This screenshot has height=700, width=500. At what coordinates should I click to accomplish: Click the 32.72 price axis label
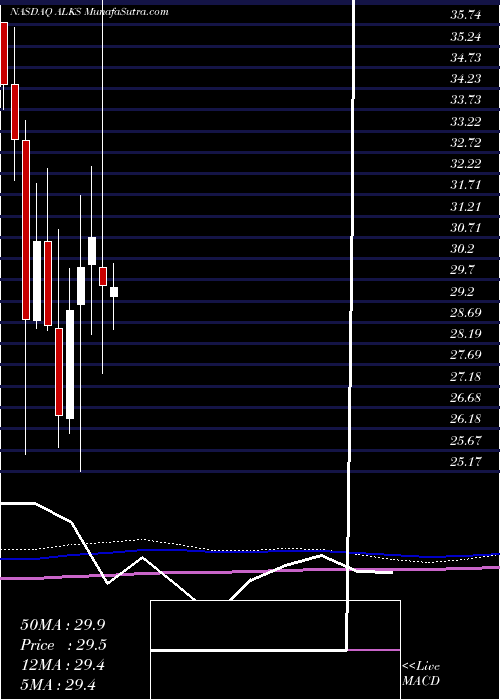[x=466, y=143]
